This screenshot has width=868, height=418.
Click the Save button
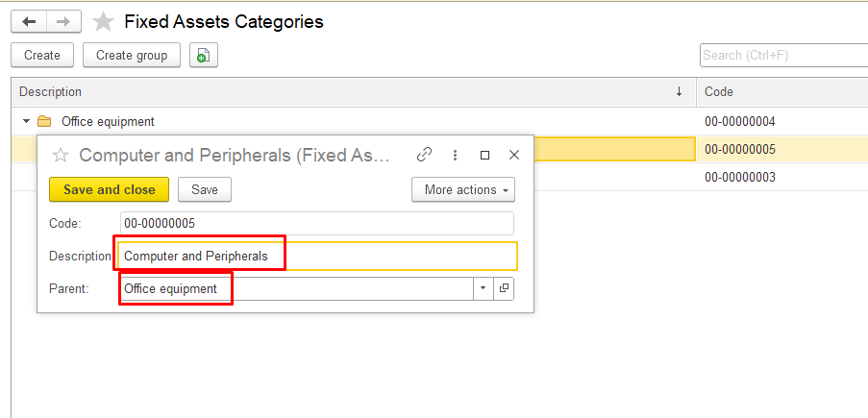[204, 189]
